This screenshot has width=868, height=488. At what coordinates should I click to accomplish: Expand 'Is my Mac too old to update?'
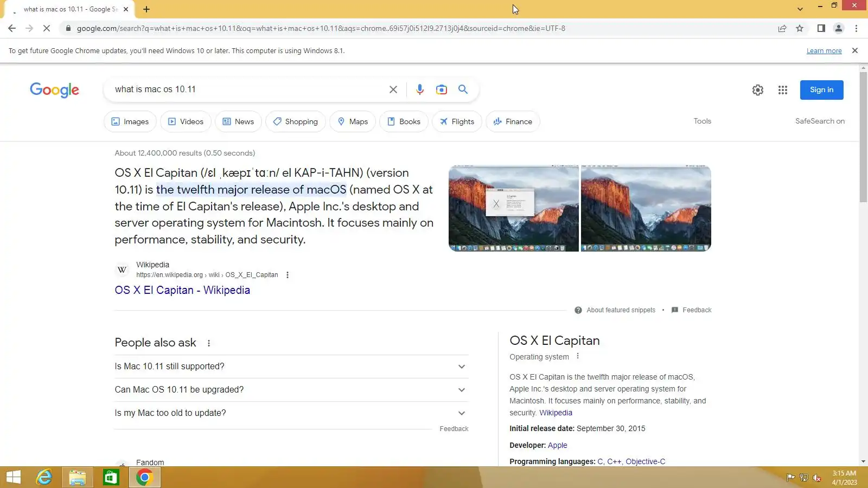[x=291, y=413]
